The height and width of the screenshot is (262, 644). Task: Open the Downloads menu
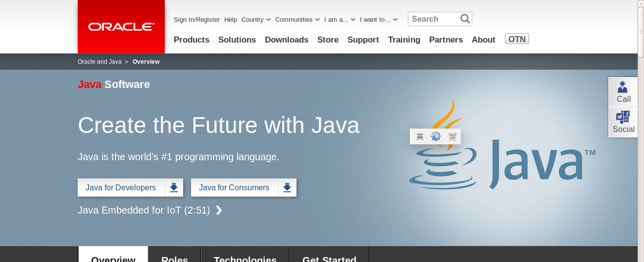pos(287,40)
